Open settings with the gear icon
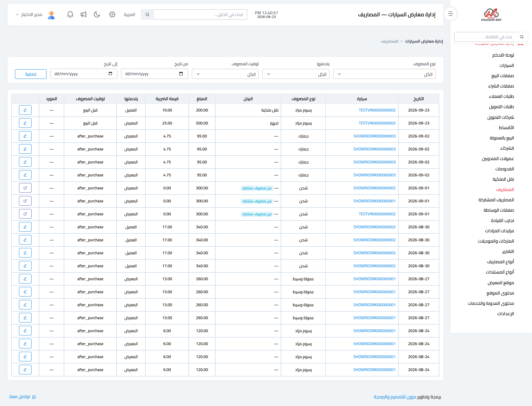The image size is (532, 406). tap(112, 14)
